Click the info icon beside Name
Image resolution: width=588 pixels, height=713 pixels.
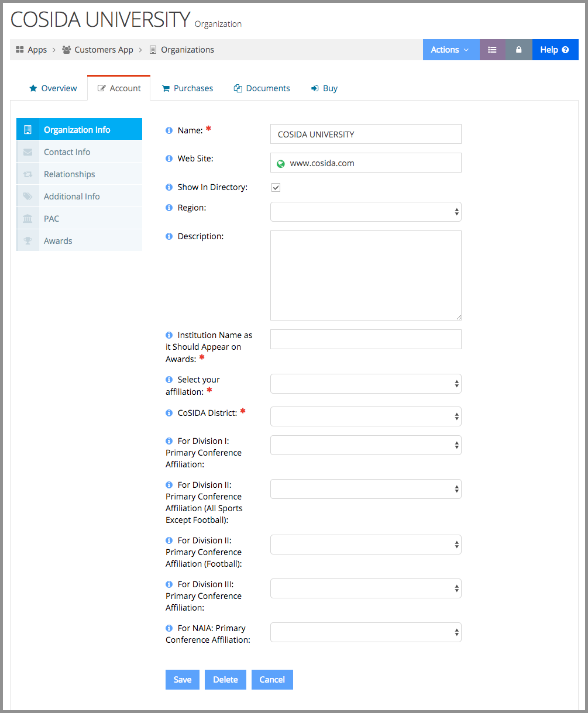(x=169, y=130)
